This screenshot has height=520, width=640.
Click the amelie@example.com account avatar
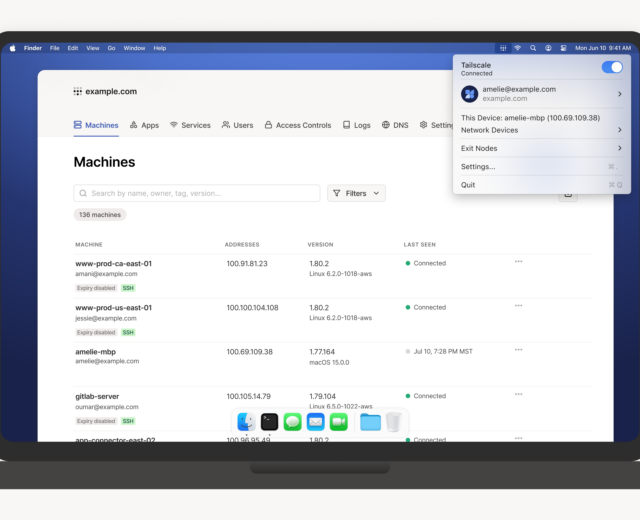click(x=469, y=94)
